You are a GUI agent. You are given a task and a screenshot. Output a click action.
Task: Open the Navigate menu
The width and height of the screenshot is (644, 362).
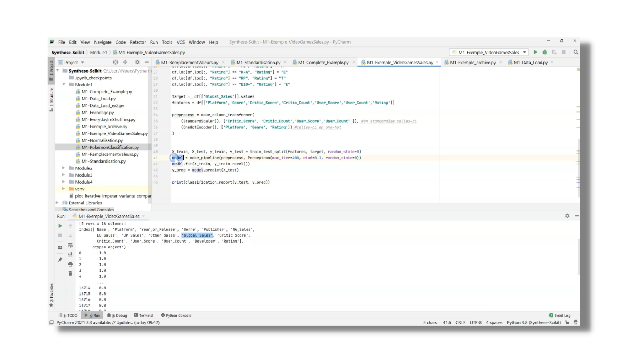pos(103,42)
